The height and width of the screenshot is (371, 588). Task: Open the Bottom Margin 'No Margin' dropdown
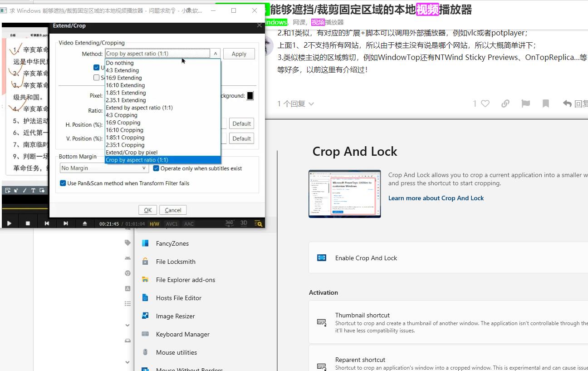104,168
